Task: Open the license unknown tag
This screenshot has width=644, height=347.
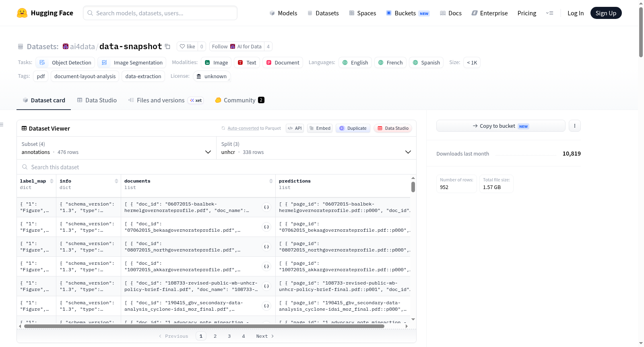Action: click(x=212, y=76)
